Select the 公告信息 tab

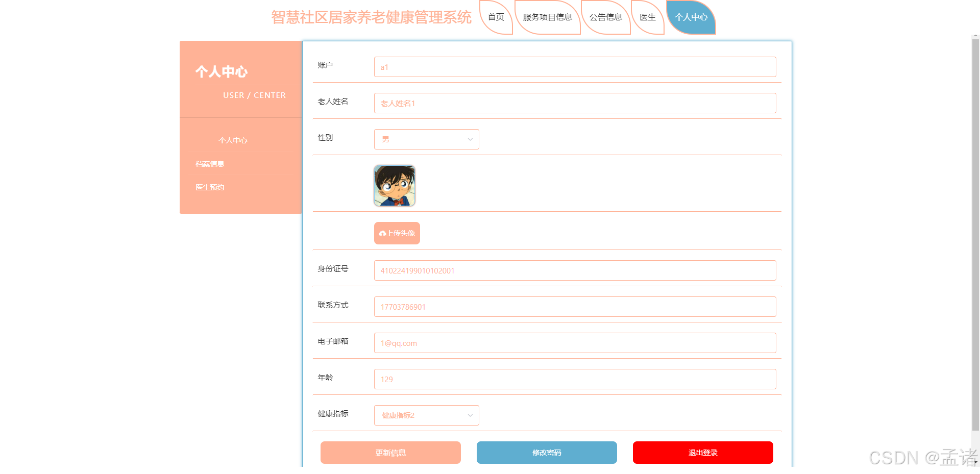pos(605,17)
